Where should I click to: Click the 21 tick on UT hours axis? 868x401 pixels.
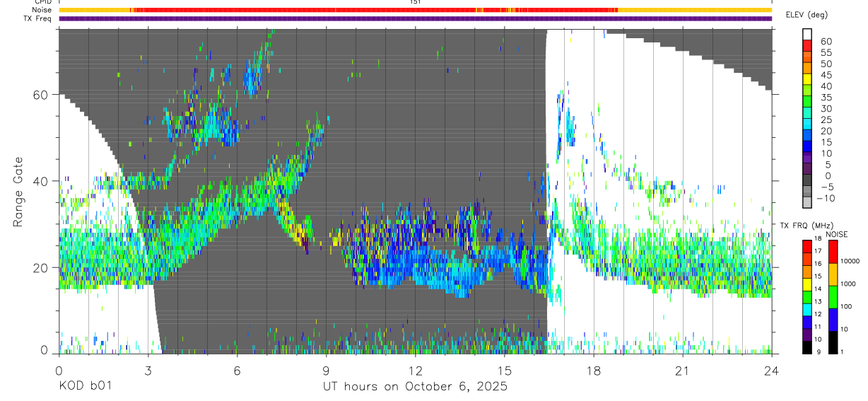(683, 370)
